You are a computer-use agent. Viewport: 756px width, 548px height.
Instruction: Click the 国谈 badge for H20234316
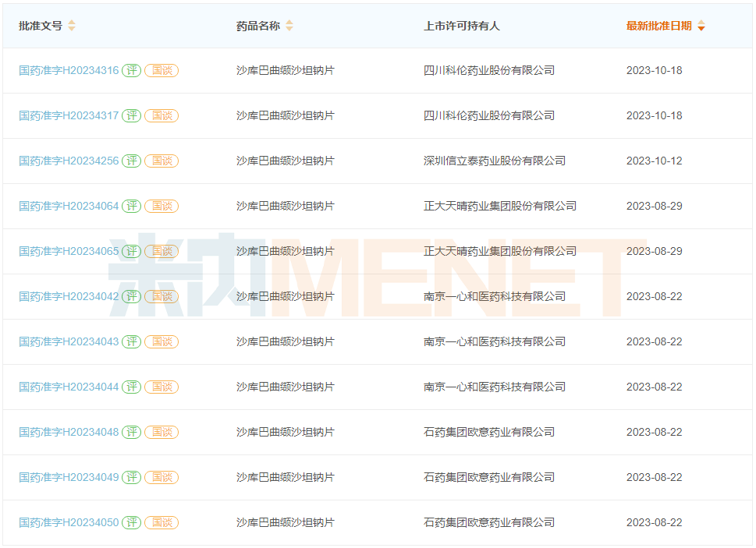(161, 70)
